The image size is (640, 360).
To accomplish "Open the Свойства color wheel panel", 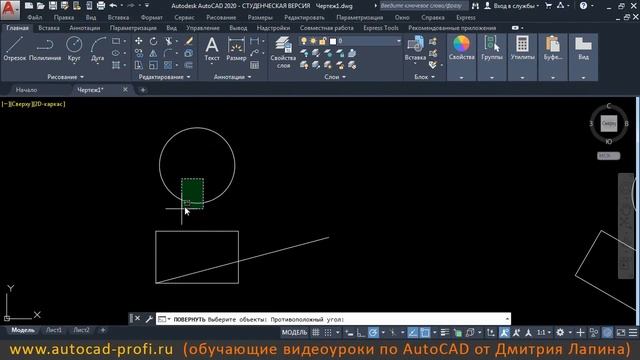I will click(461, 49).
